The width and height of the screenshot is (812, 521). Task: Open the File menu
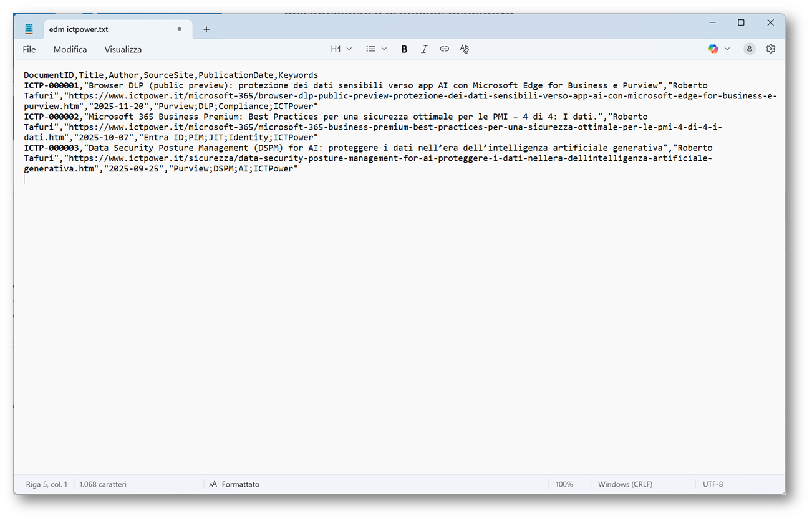(x=29, y=49)
